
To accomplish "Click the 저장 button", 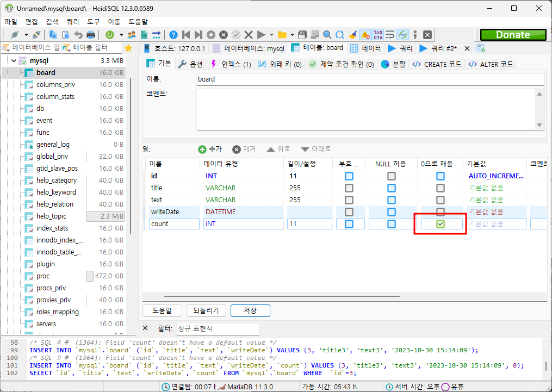I will click(250, 310).
